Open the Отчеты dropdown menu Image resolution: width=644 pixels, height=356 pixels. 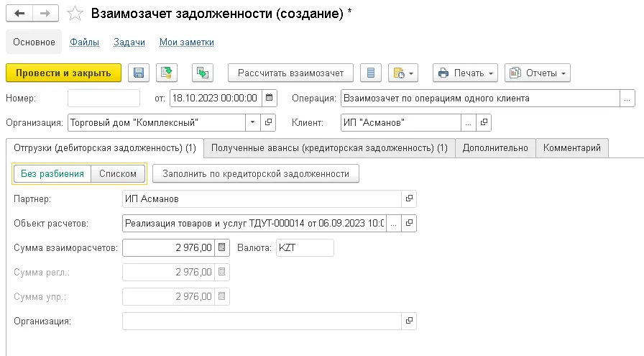coord(537,73)
